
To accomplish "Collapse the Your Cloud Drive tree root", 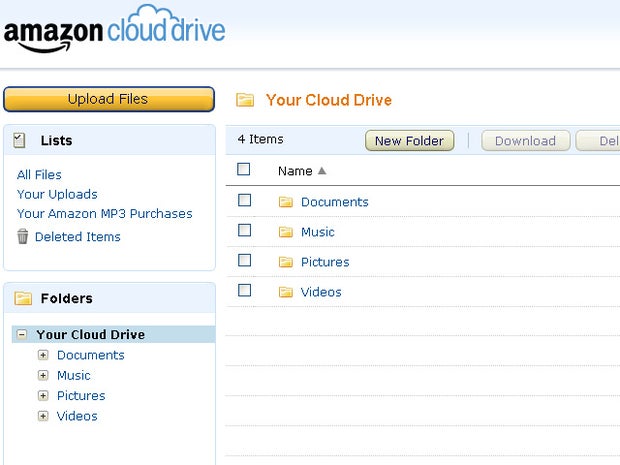I will click(22, 335).
